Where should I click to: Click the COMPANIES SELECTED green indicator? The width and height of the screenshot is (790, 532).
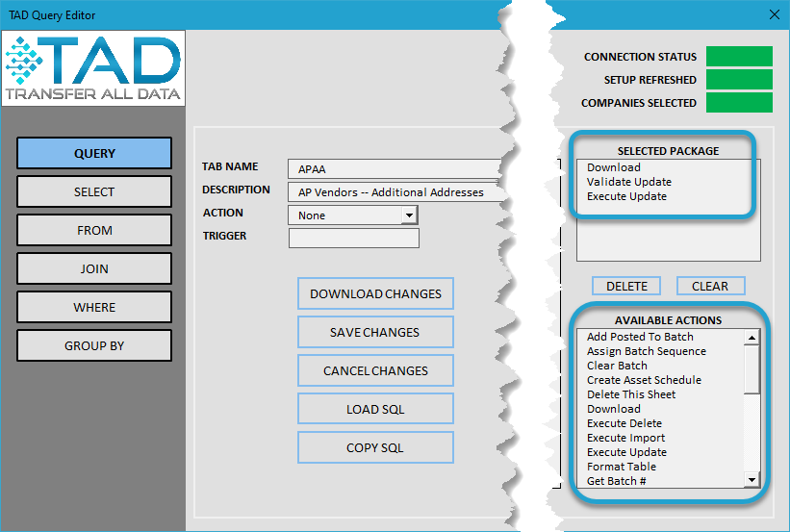click(x=739, y=102)
